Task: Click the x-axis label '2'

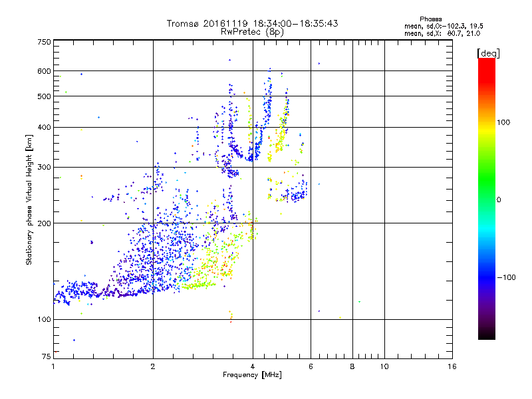Action: 153,366
